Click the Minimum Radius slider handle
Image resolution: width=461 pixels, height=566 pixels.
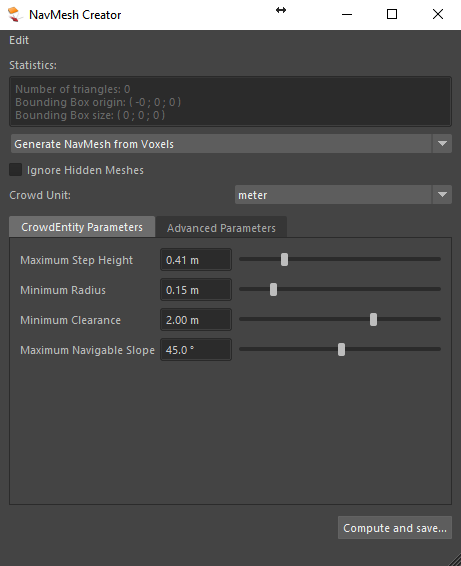[x=273, y=289]
